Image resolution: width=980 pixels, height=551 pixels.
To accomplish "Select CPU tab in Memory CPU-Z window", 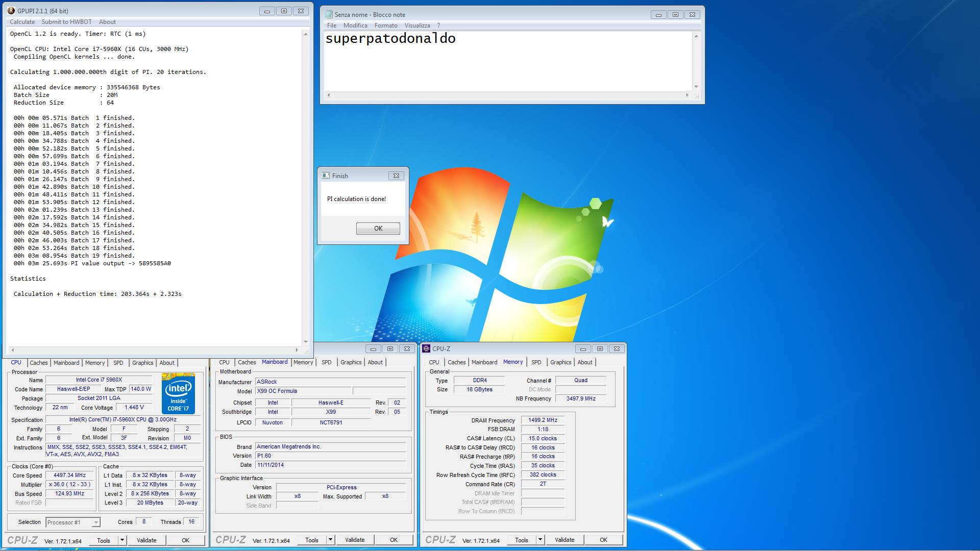I will coord(434,362).
